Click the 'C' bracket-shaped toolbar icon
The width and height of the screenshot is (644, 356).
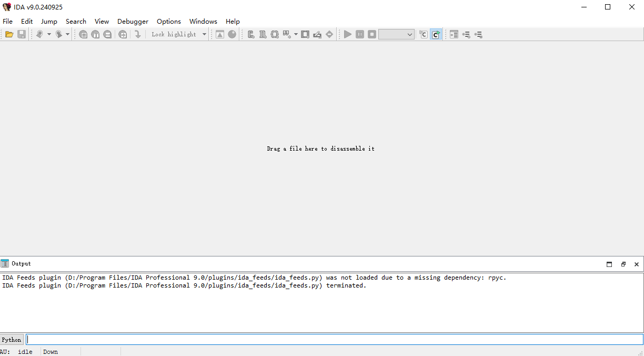tap(251, 34)
